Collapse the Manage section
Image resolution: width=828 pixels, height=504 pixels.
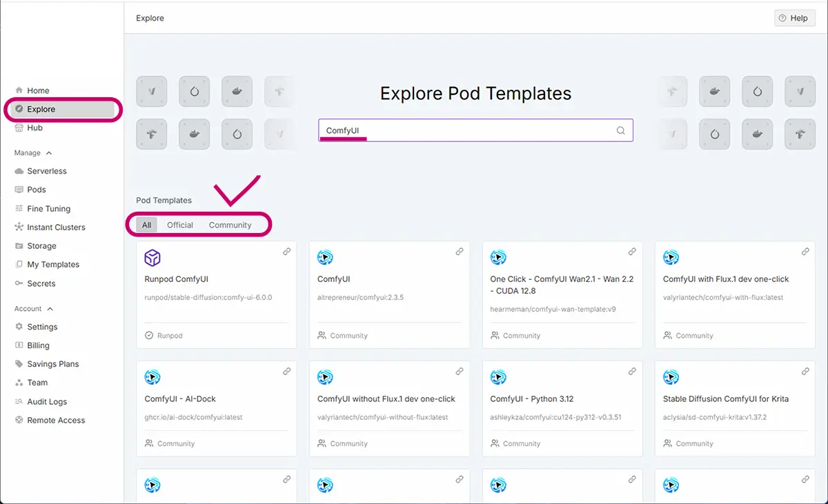pyautogui.click(x=33, y=153)
